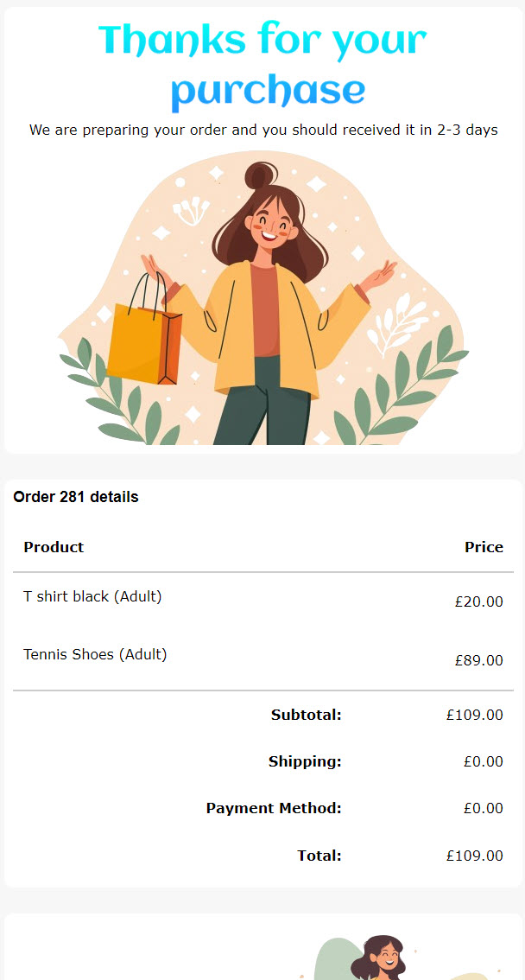The height and width of the screenshot is (980, 525).
Task: Click the 'Price' column header
Action: 484,547
